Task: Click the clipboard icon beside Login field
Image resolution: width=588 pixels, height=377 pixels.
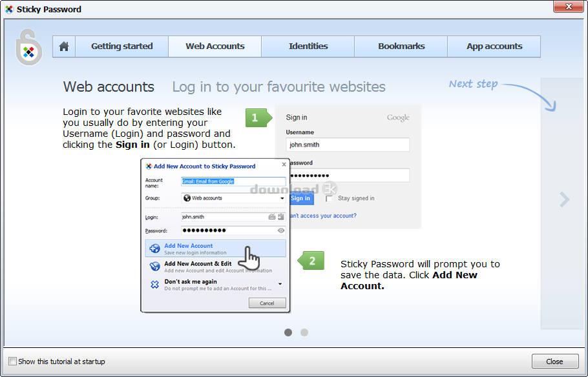Action: click(281, 217)
